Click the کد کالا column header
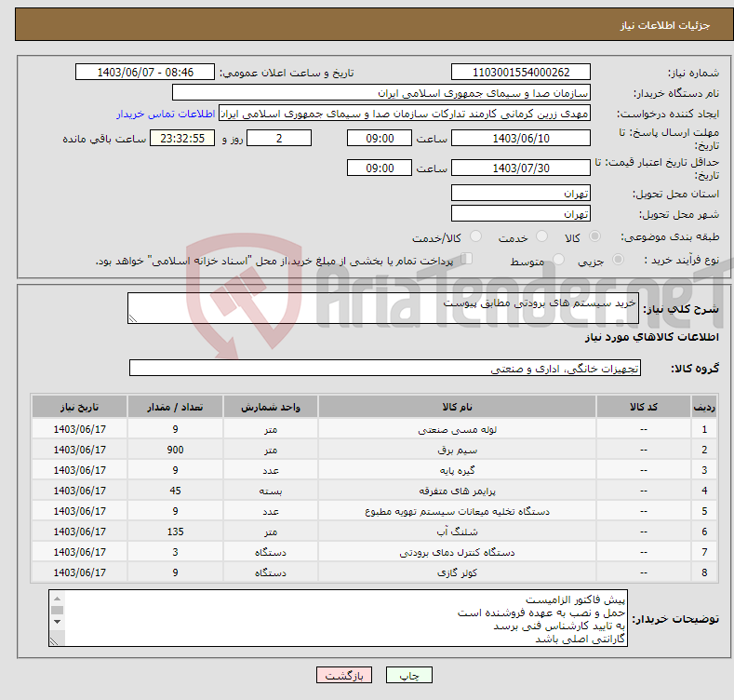This screenshot has width=734, height=700. pos(643,407)
